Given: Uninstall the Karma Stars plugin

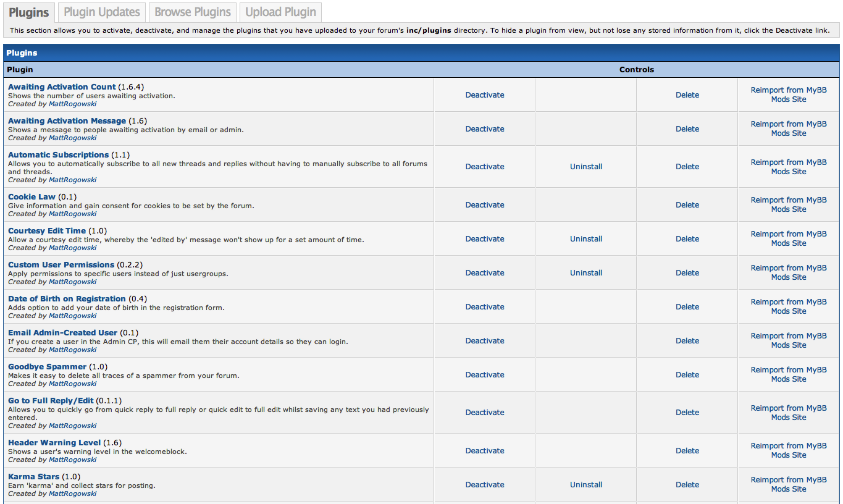Looking at the screenshot, I should pyautogui.click(x=585, y=485).
